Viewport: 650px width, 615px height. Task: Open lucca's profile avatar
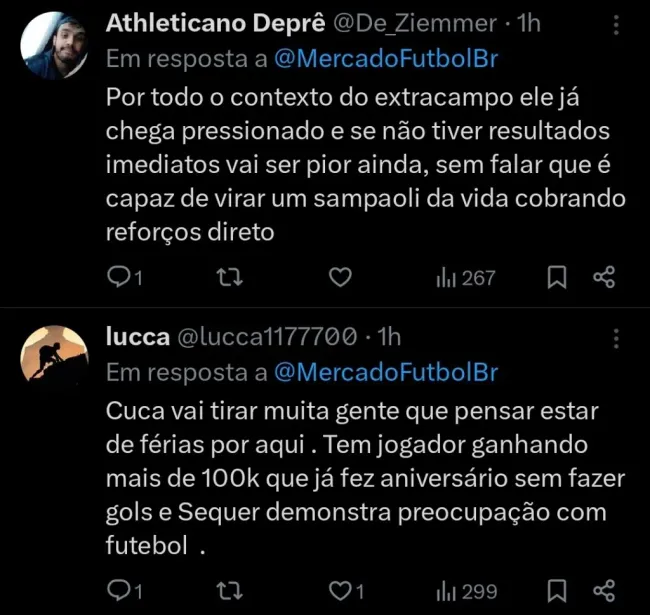[x=54, y=353]
